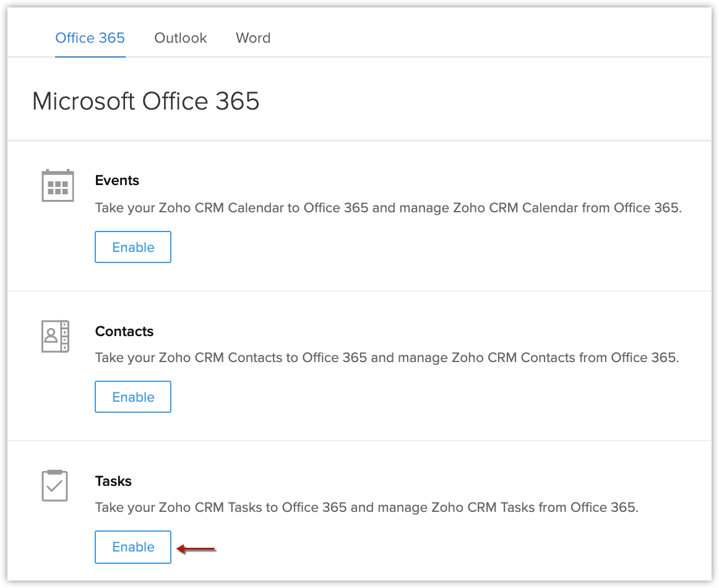The image size is (719, 588).
Task: Open the Outlook tab
Action: point(181,38)
